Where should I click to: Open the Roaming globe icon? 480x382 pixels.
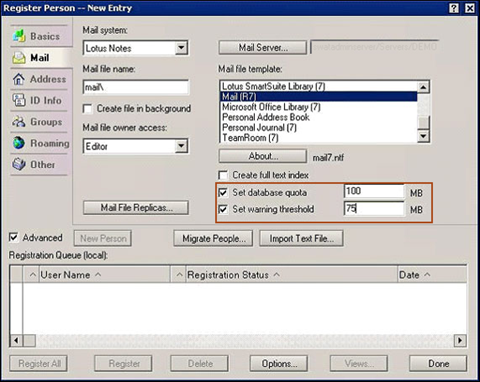pyautogui.click(x=19, y=143)
